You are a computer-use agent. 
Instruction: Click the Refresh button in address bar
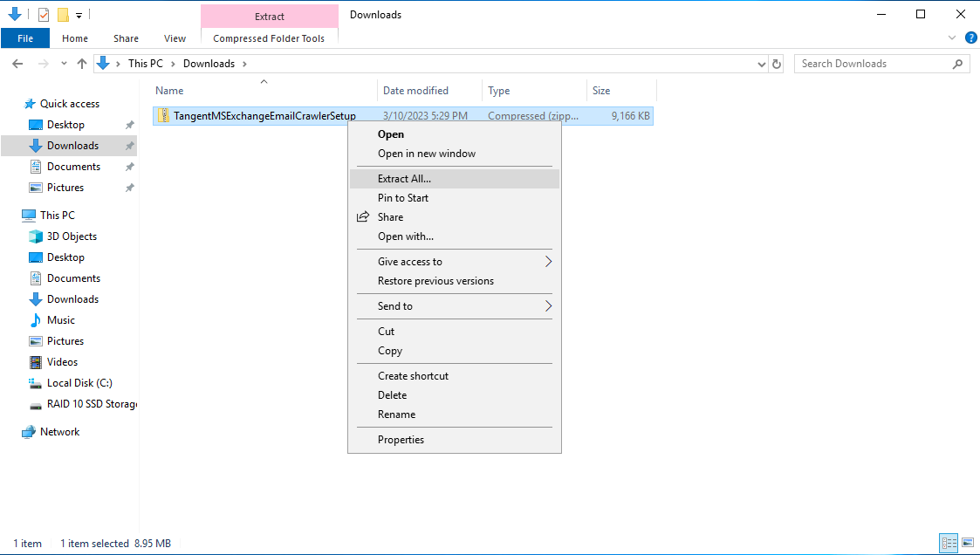pos(778,64)
